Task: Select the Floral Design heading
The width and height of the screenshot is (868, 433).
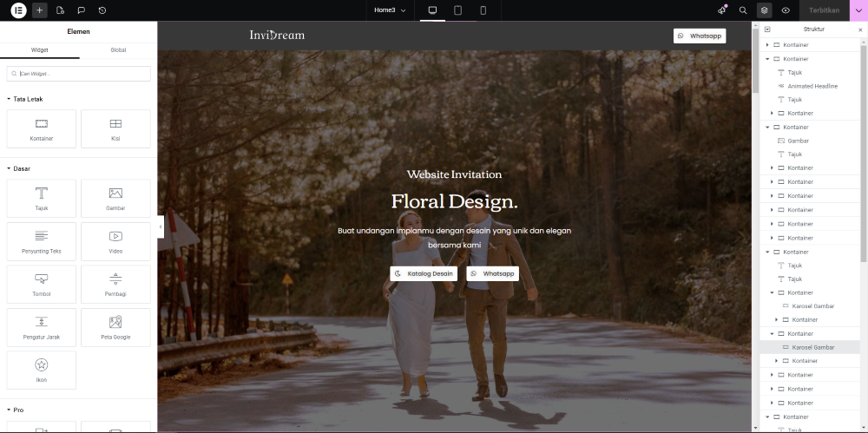Action: (x=455, y=201)
